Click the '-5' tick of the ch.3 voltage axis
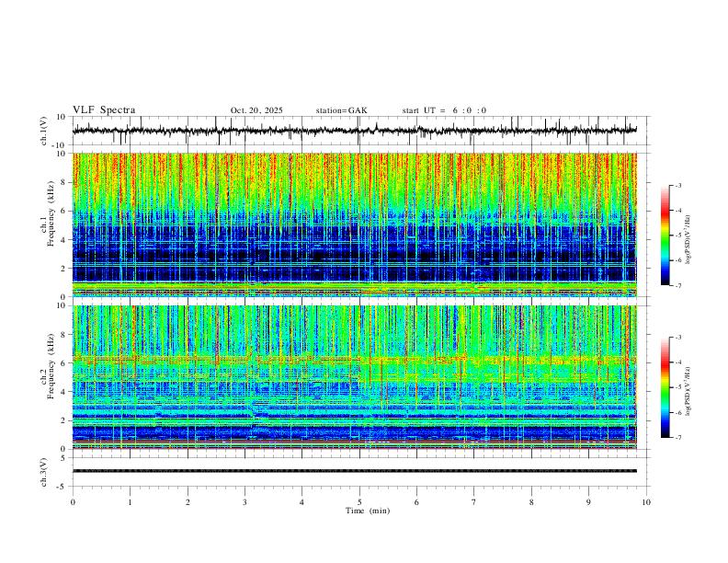The image size is (728, 563). pos(63,487)
